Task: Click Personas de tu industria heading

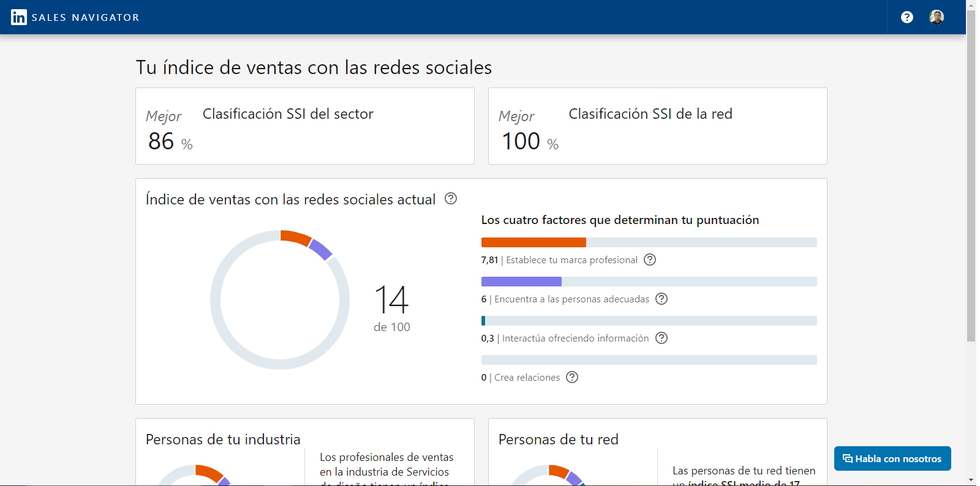Action: tap(223, 439)
